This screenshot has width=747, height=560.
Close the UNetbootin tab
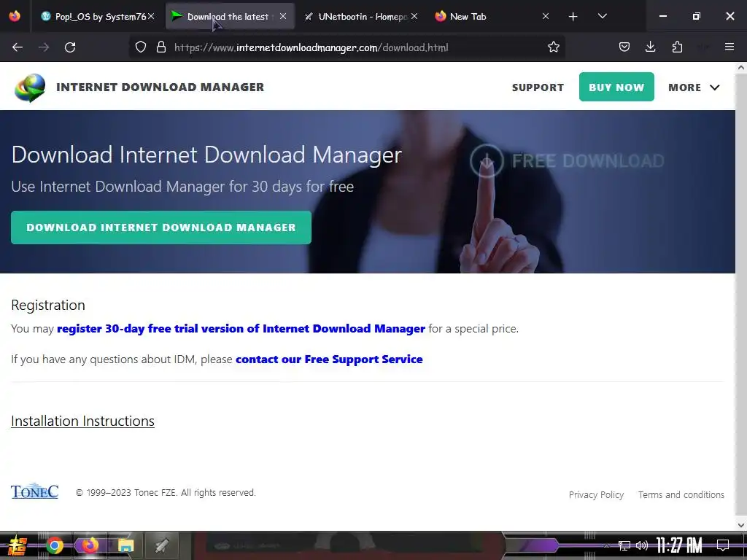(414, 16)
